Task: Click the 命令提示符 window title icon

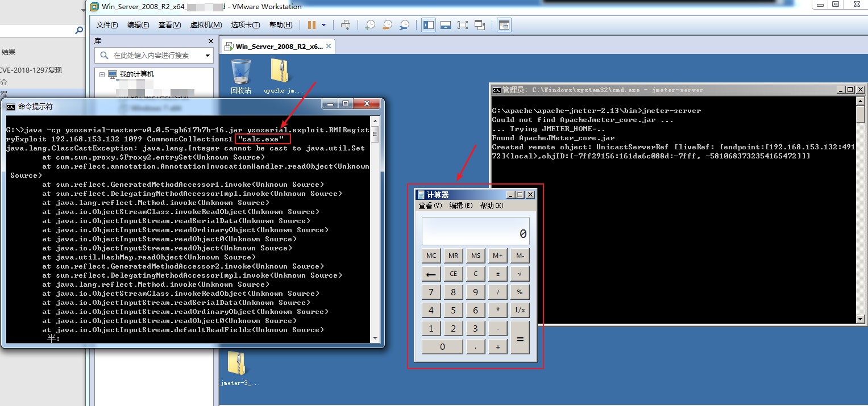Action: coord(11,106)
